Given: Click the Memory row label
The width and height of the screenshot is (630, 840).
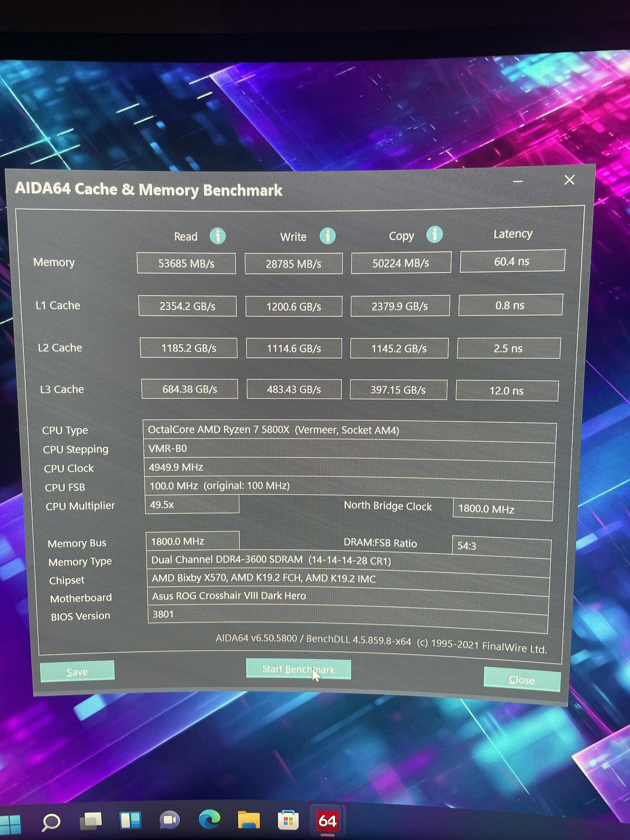Looking at the screenshot, I should (54, 262).
